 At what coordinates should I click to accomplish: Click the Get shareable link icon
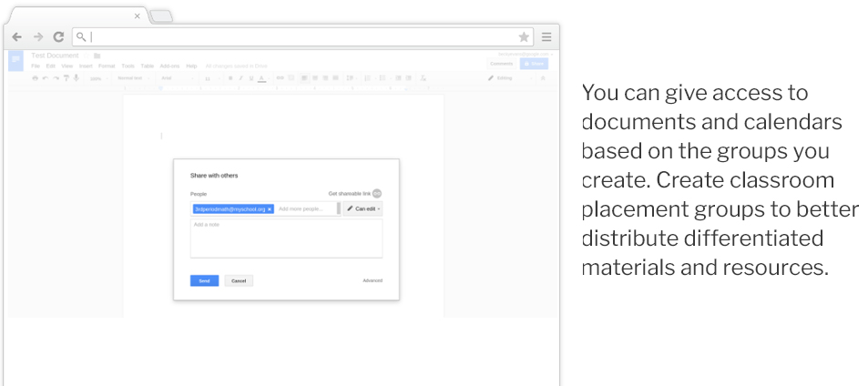(x=377, y=193)
